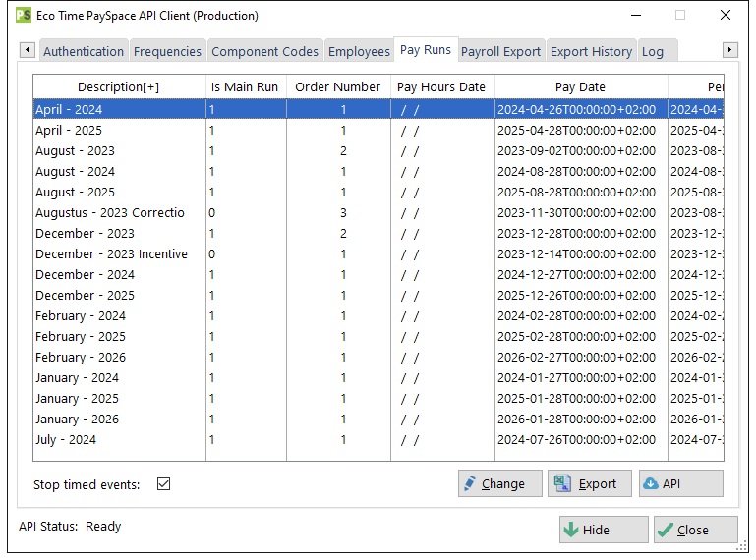
Task: Go to the Export History tab
Action: [x=591, y=51]
